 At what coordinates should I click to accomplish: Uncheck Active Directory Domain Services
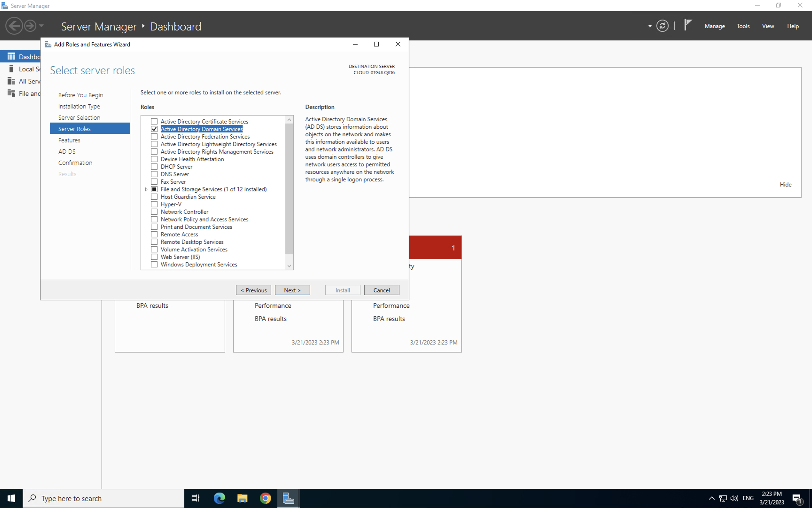coord(154,129)
